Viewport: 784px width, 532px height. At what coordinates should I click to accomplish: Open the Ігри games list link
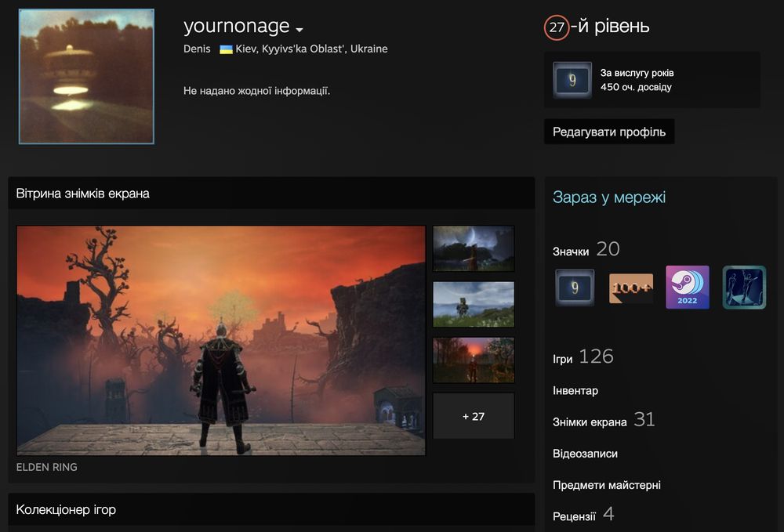click(x=562, y=359)
